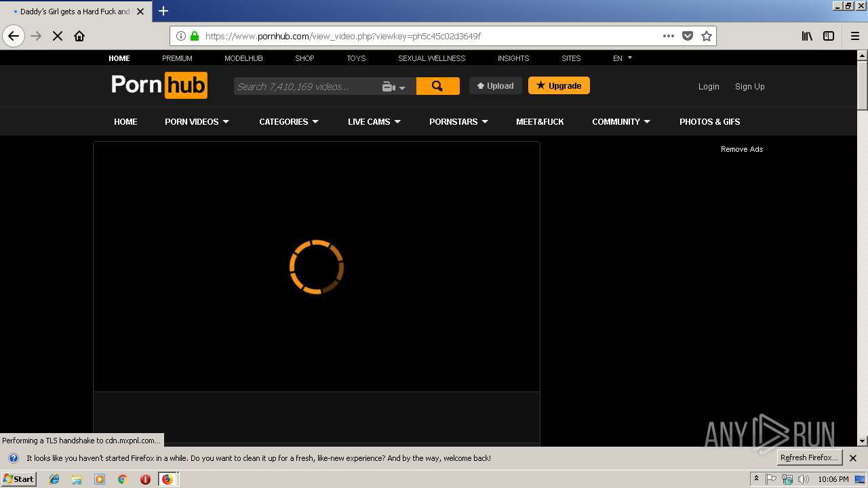This screenshot has width=868, height=488.
Task: Open the network tray icon
Action: coord(787,479)
